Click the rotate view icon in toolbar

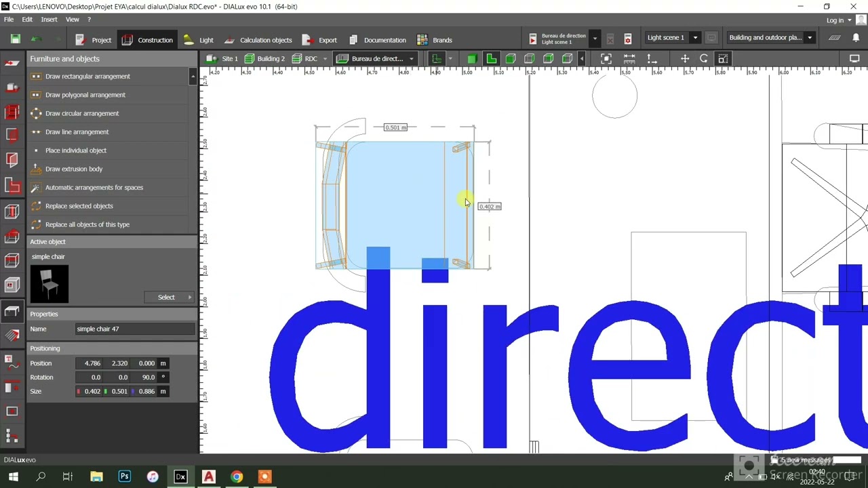click(x=704, y=59)
